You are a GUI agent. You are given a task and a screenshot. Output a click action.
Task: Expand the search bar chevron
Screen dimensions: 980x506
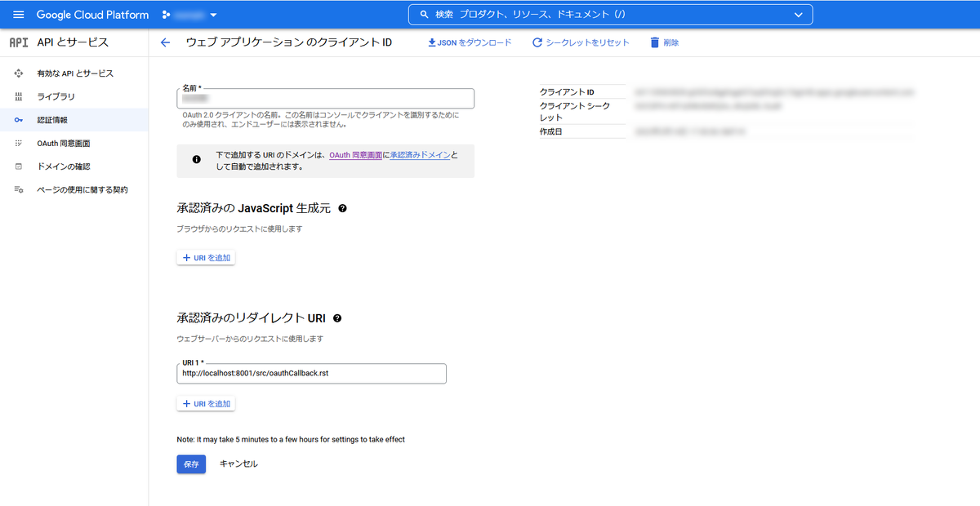(x=798, y=15)
